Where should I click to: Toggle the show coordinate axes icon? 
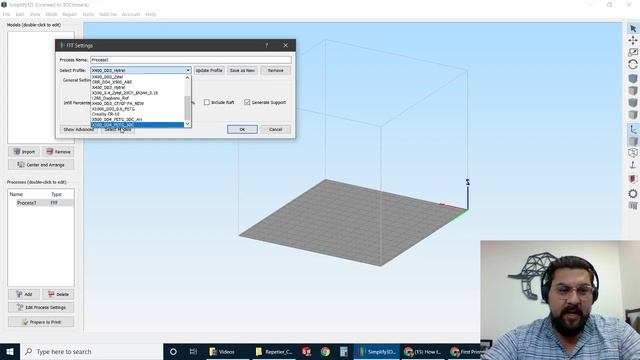(x=633, y=129)
